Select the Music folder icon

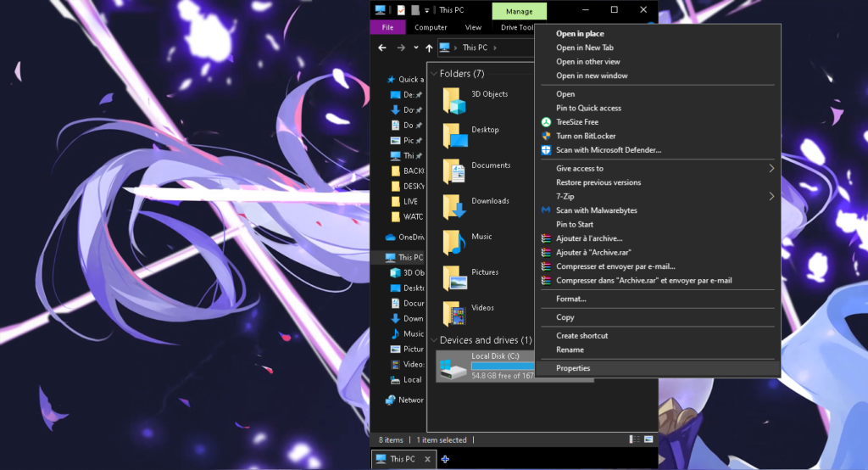point(454,243)
